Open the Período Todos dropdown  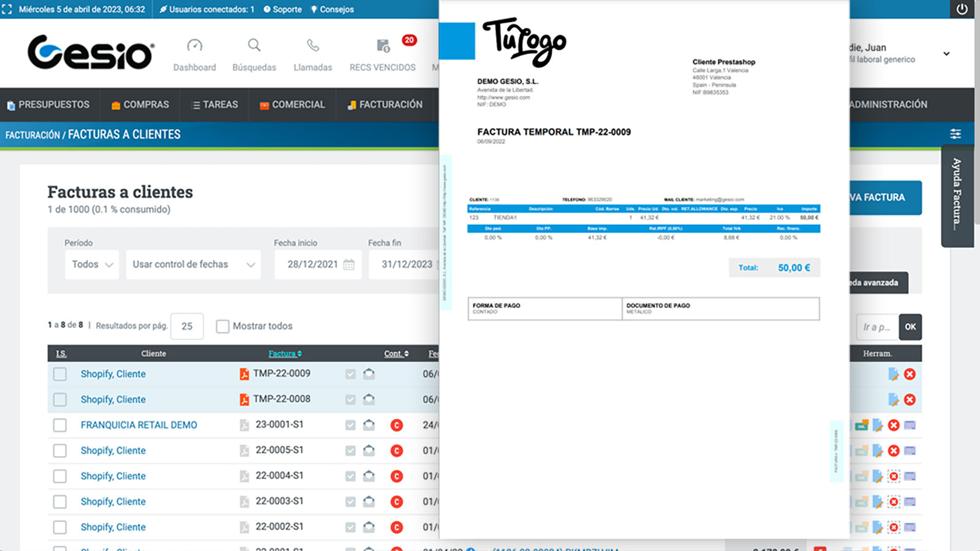92,264
